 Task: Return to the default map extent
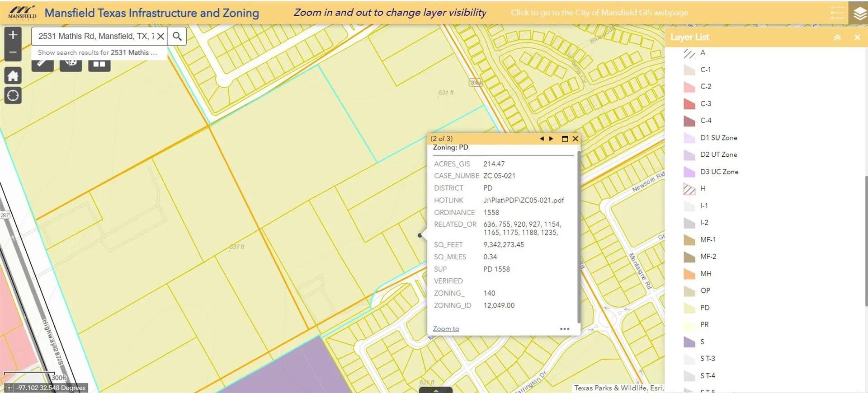pos(13,75)
